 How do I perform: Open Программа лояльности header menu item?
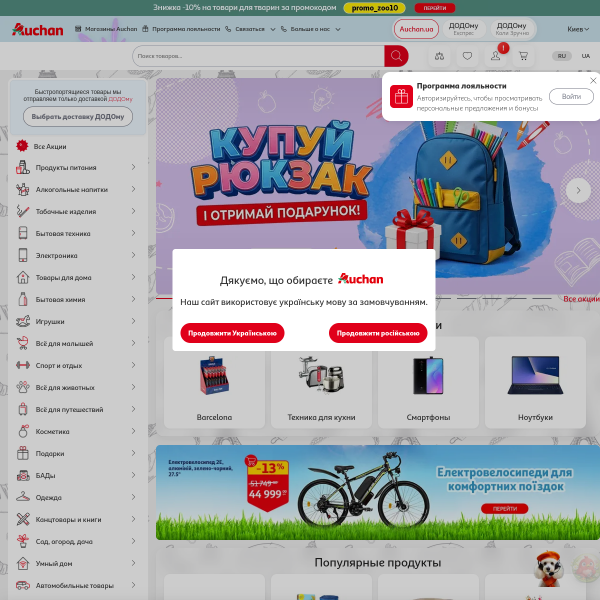181,29
